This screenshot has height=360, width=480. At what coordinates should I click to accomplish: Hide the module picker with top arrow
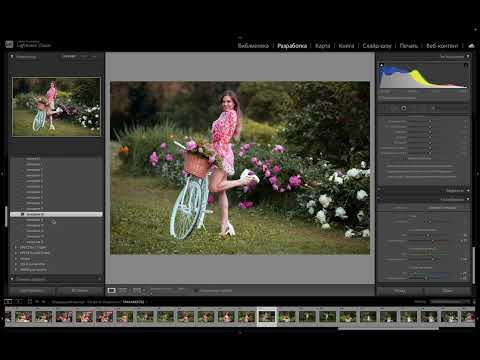[240, 37]
